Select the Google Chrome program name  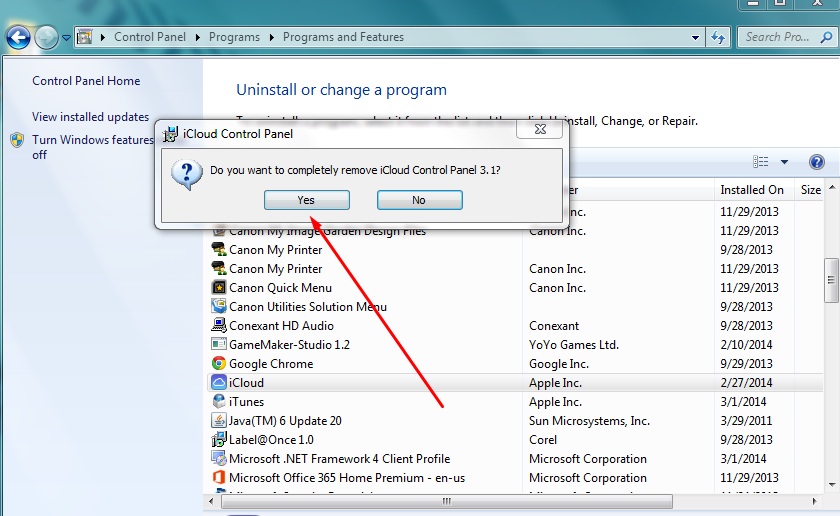click(x=271, y=363)
